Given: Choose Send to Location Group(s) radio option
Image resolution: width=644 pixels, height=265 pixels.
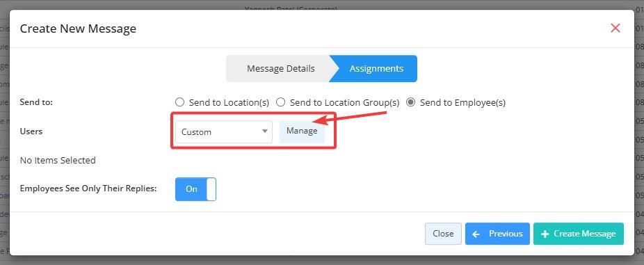Looking at the screenshot, I should click(280, 102).
